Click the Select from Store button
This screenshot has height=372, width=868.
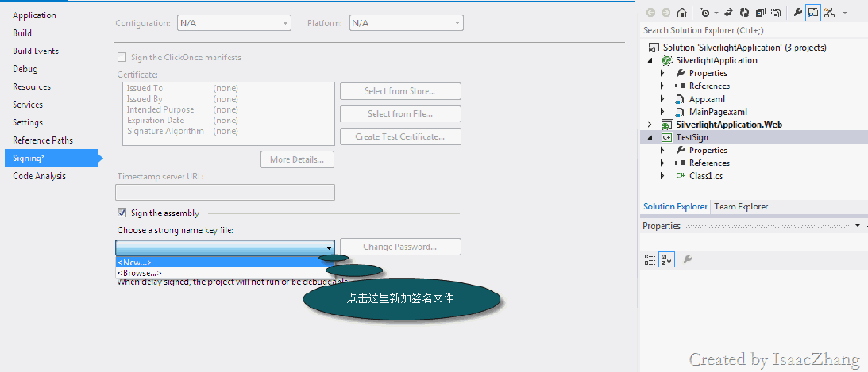400,91
